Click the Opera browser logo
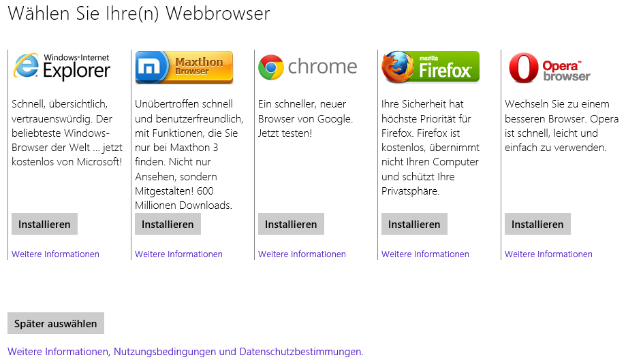 [550, 67]
